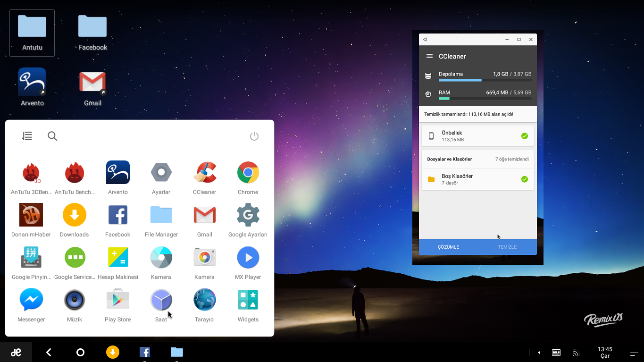Open AnTuTu 3DBench app in launcher

click(x=31, y=177)
